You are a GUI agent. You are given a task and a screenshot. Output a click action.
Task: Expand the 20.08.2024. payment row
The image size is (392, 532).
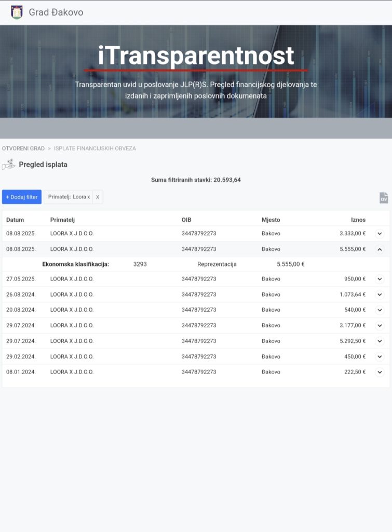pos(380,310)
